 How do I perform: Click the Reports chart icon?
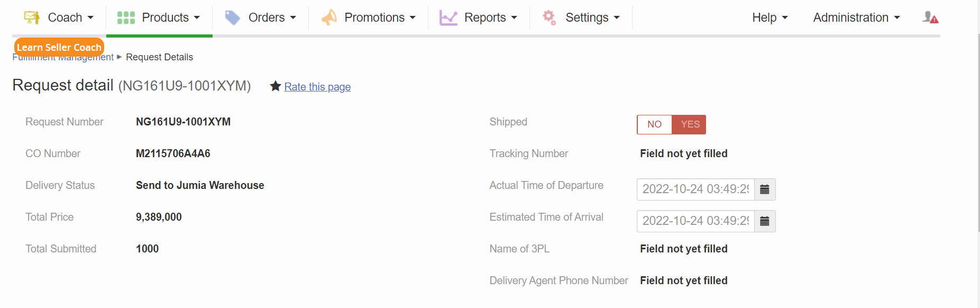448,18
